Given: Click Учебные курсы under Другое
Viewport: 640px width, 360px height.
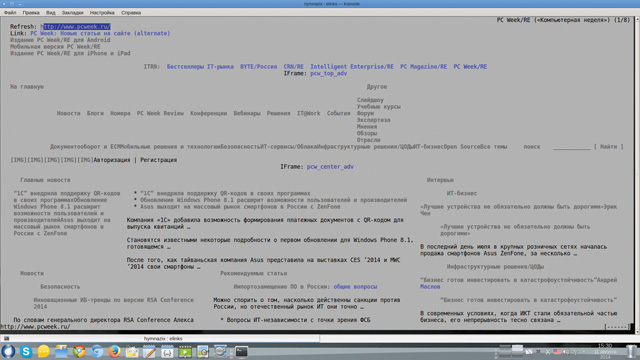Looking at the screenshot, I should click(379, 107).
